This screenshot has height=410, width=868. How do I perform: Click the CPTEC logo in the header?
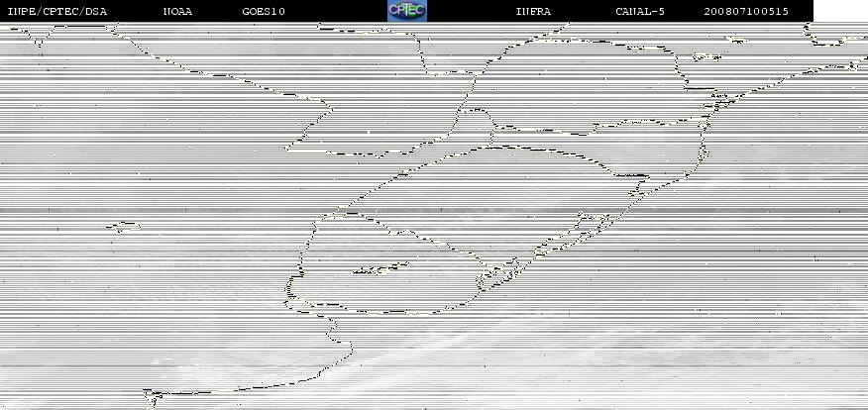(407, 11)
